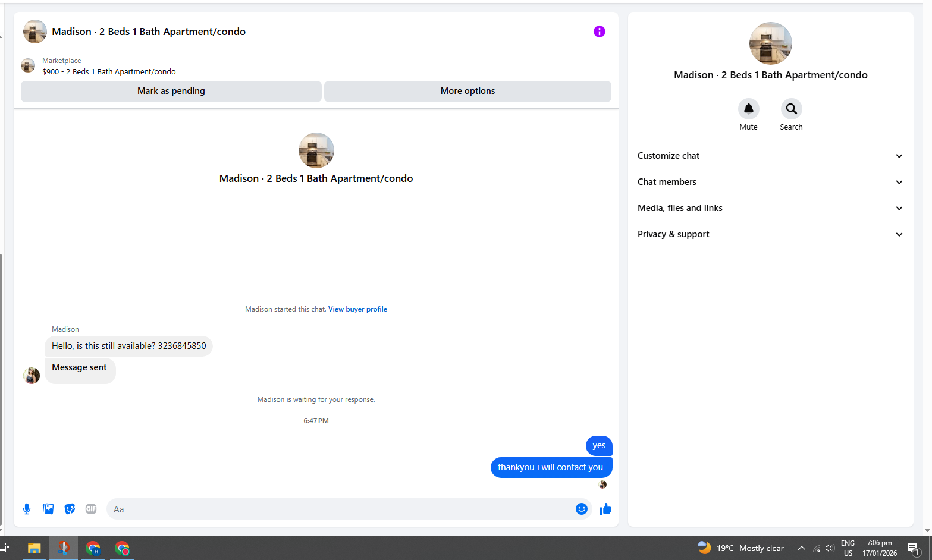Open conversation information purple info icon
The width and height of the screenshot is (932, 560).
(x=599, y=32)
